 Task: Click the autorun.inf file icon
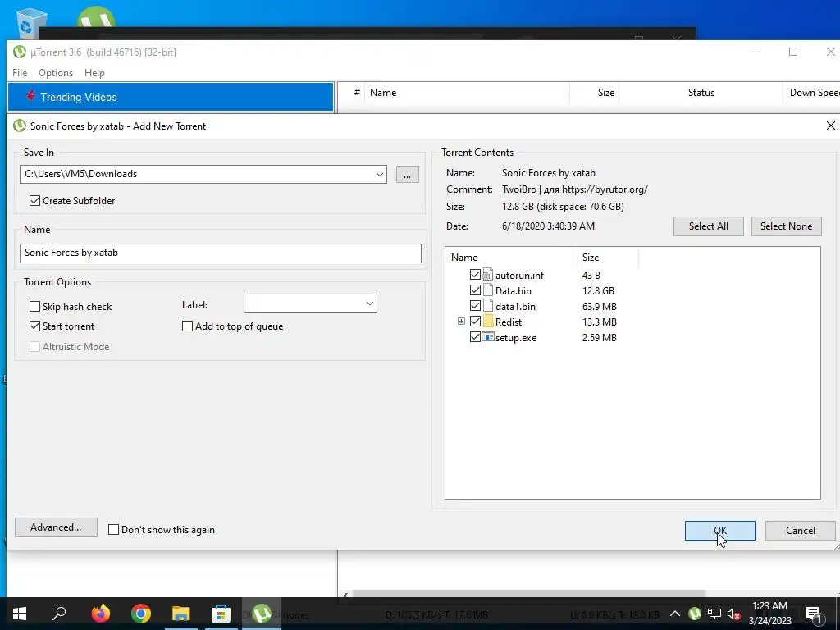pyautogui.click(x=487, y=275)
